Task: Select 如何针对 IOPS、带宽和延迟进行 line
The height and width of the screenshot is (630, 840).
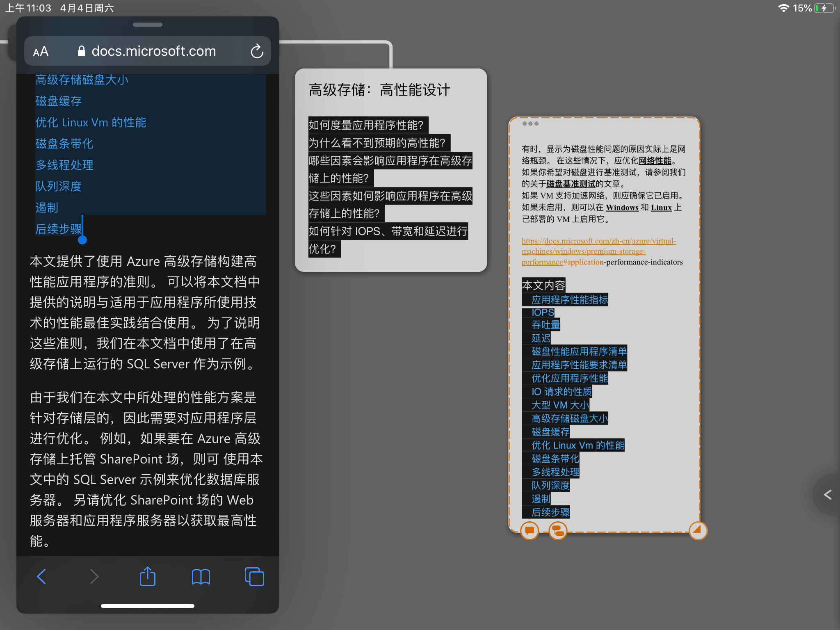Action: click(x=388, y=231)
